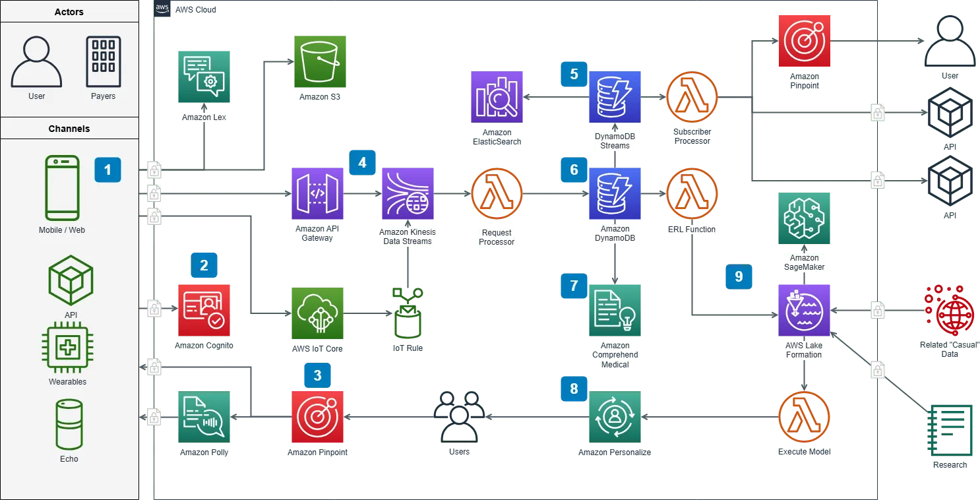Select the "Amazon API Gateway" label
The height and width of the screenshot is (500, 980).
317,234
